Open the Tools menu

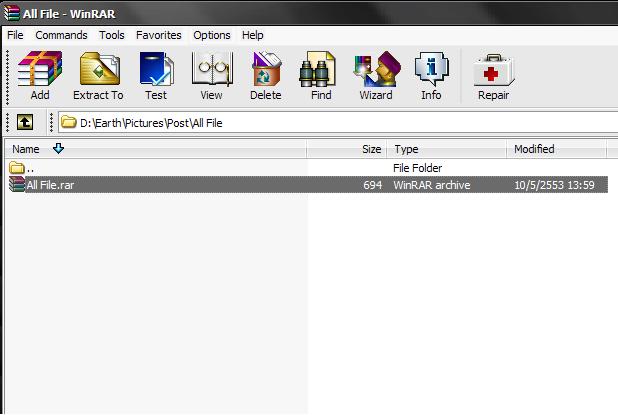pos(112,35)
